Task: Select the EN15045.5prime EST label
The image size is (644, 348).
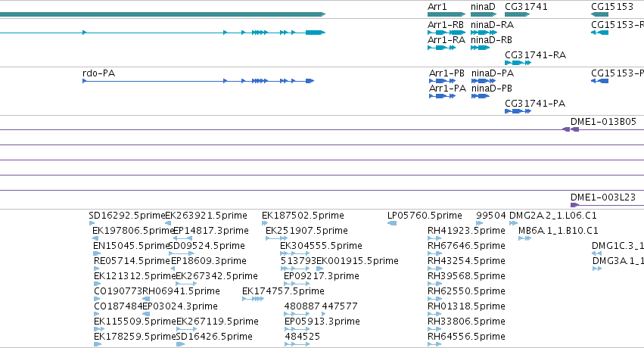Action: click(x=131, y=246)
